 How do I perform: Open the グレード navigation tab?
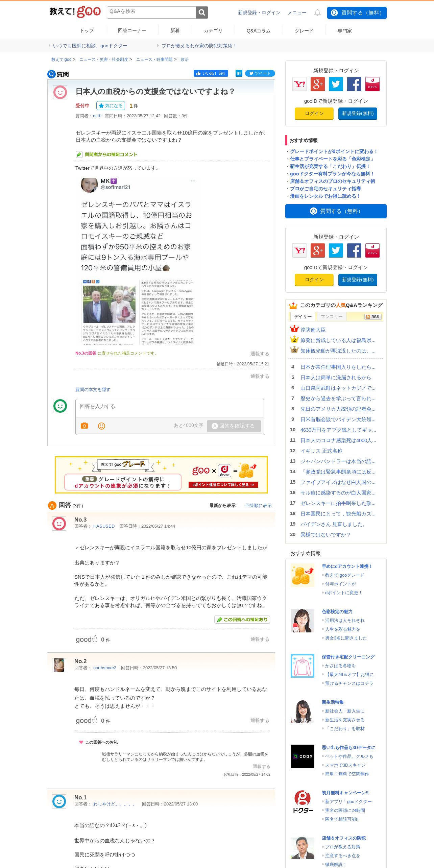pyautogui.click(x=304, y=30)
